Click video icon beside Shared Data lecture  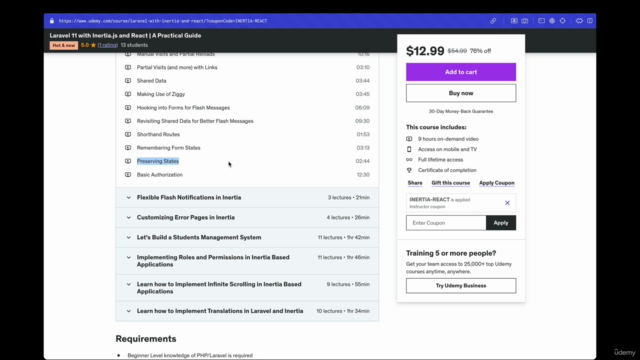point(128,81)
